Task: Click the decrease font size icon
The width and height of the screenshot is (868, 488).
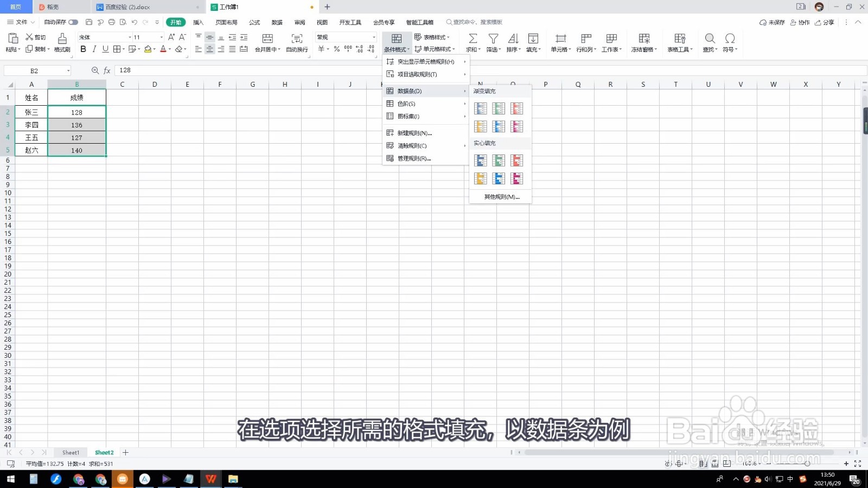Action: [x=182, y=37]
